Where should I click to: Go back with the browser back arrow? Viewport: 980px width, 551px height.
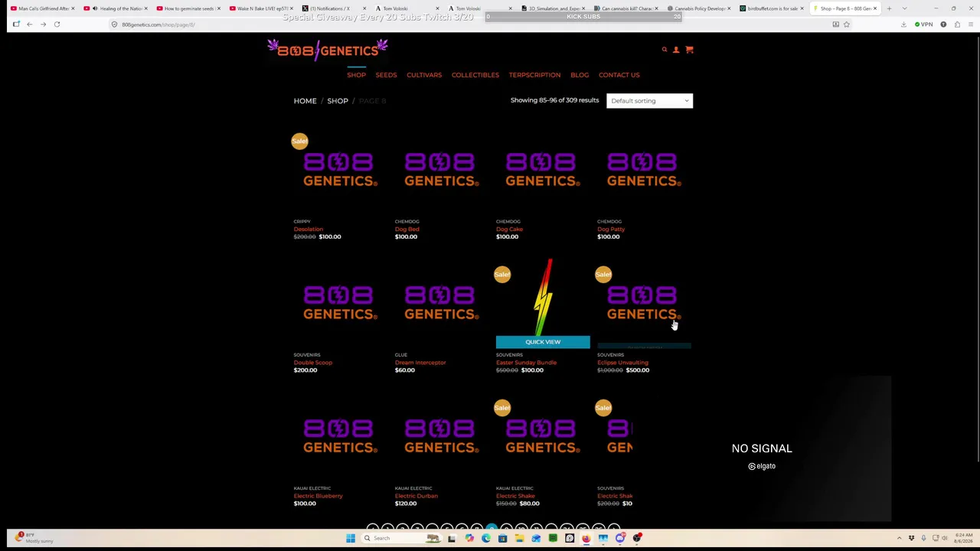click(x=30, y=24)
